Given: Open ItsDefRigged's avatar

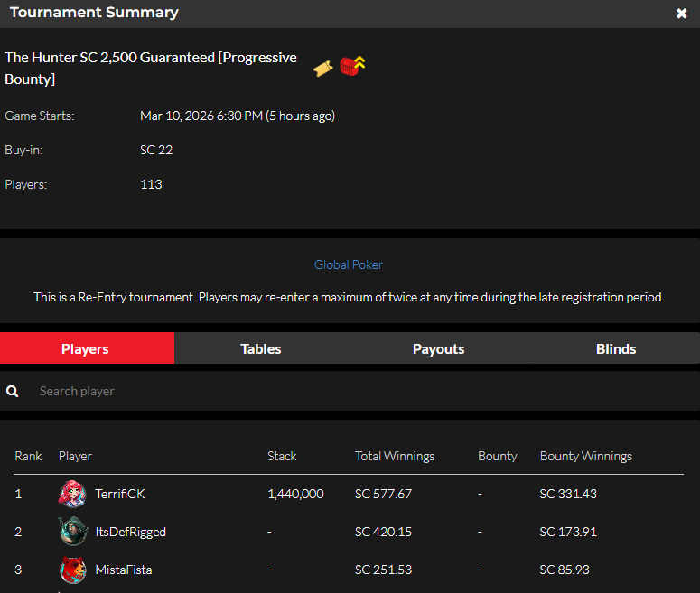Looking at the screenshot, I should click(x=72, y=532).
